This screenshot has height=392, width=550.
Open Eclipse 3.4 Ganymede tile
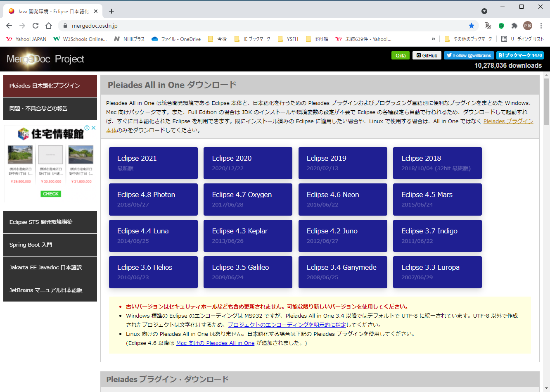[x=343, y=272]
